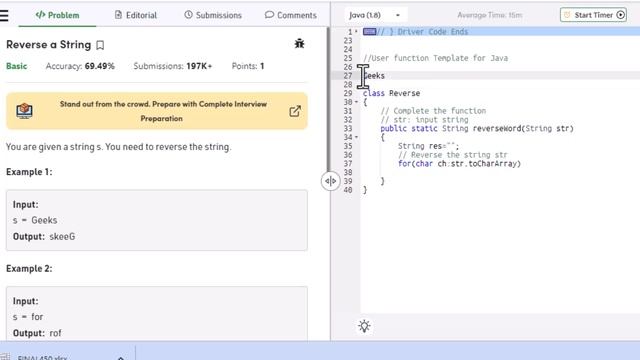Click the 'class Reverse' code line

pyautogui.click(x=391, y=93)
